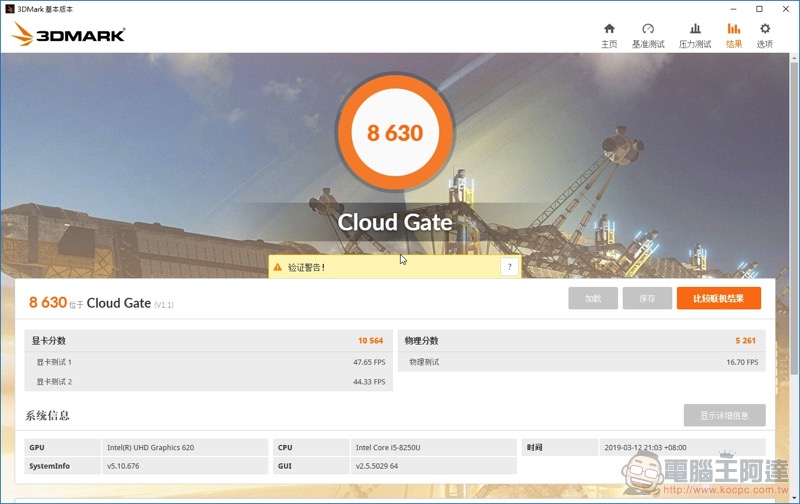This screenshot has width=800, height=504.
Task: Click the 16.70 FPS value
Action: coord(742,362)
